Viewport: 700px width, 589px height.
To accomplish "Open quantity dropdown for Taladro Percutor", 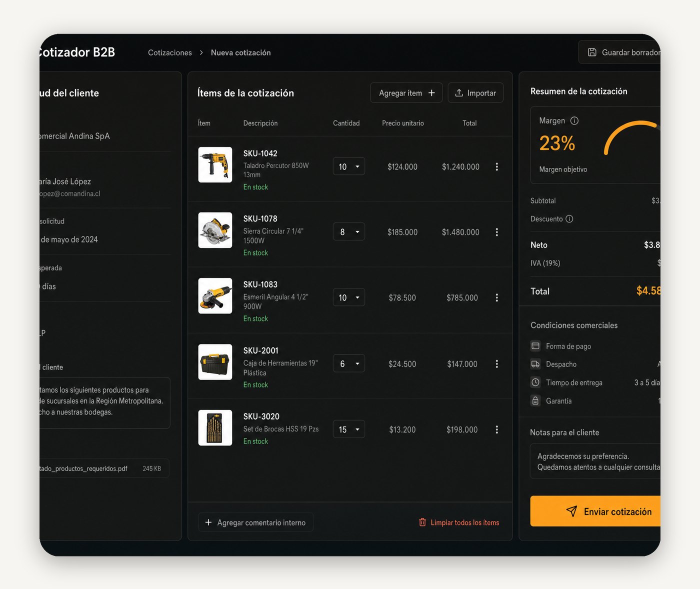I will click(x=349, y=166).
